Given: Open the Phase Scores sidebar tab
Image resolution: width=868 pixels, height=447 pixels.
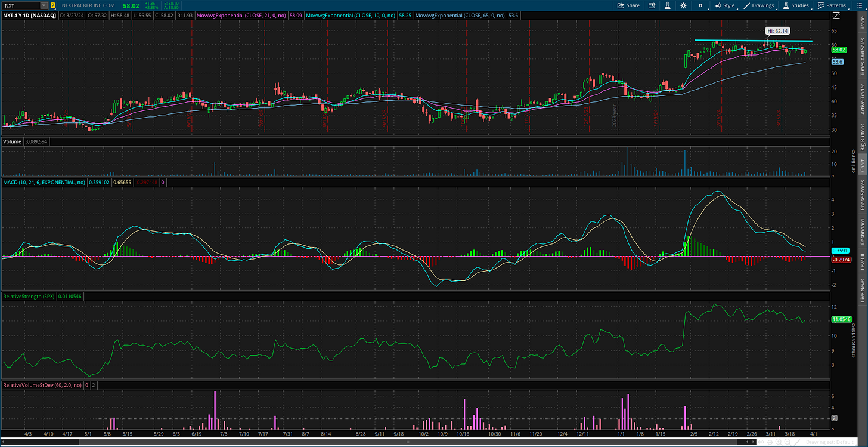Looking at the screenshot, I should pos(862,195).
